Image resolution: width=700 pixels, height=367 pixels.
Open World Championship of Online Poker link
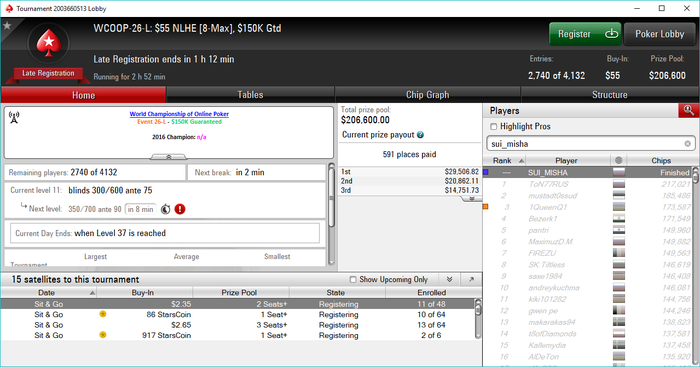pos(179,114)
